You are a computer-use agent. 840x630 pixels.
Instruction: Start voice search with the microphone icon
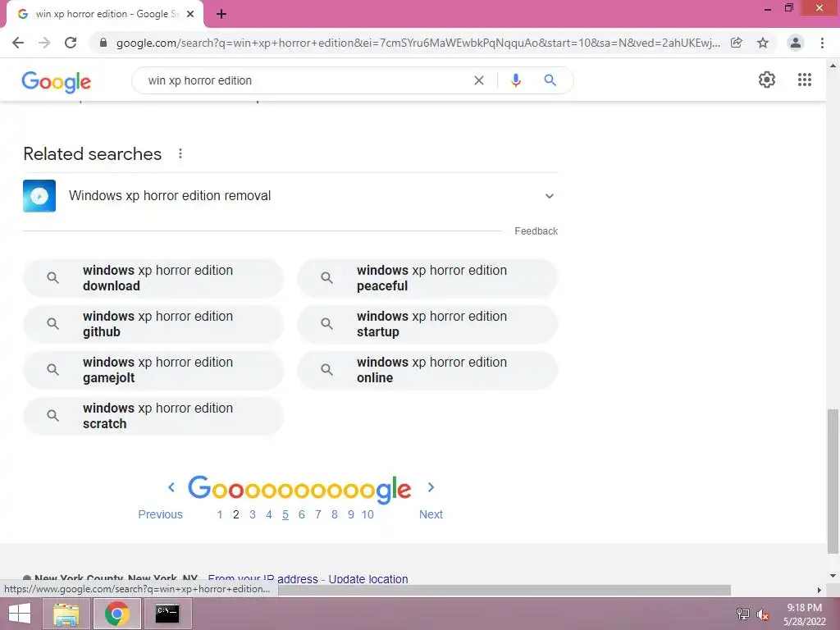point(516,80)
